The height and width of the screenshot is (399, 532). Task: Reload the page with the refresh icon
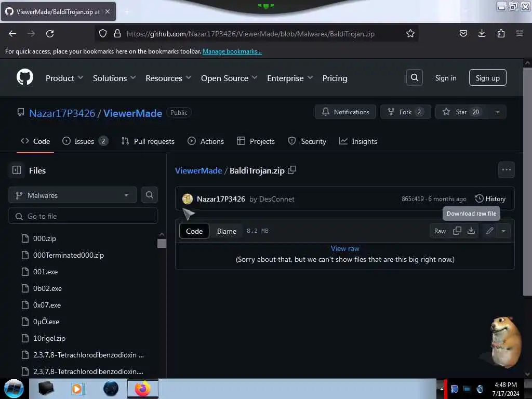coord(50,34)
